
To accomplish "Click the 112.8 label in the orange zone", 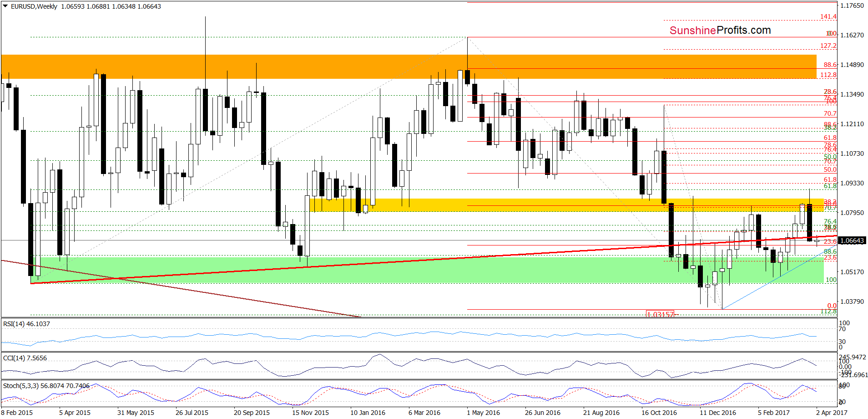I will tap(828, 75).
